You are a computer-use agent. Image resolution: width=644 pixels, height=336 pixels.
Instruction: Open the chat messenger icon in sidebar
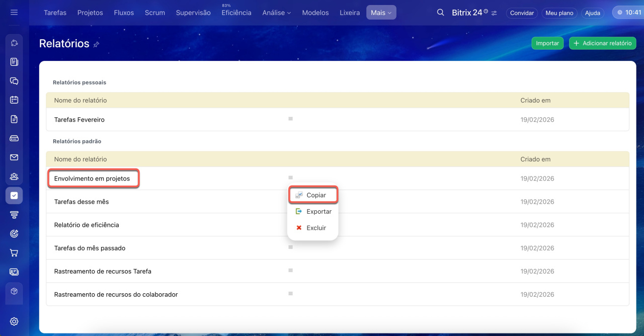(x=14, y=81)
